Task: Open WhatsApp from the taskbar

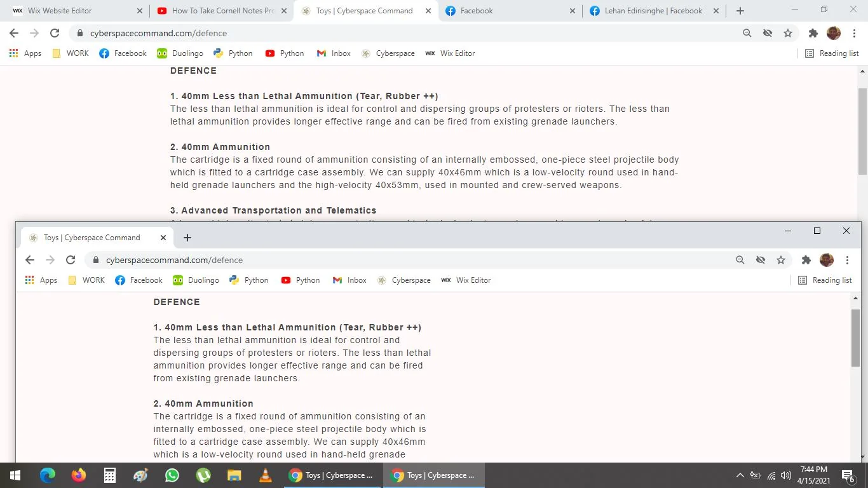Action: pos(172,475)
